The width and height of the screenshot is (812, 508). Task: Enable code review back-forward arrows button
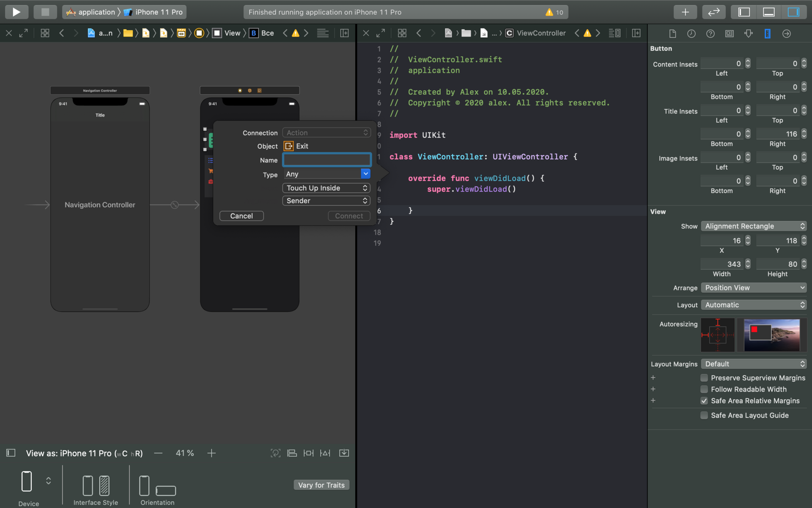pyautogui.click(x=714, y=12)
